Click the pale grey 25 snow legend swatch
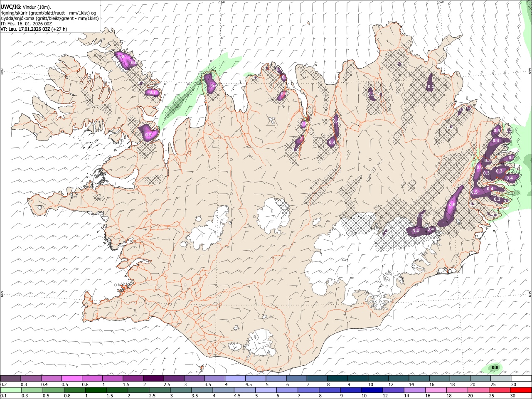The height and width of the screenshot is (399, 532). [501, 379]
